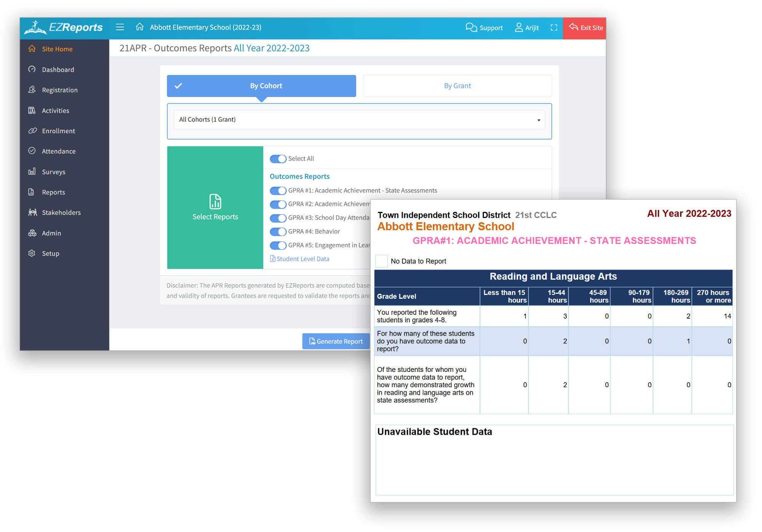Check the No Data to Report box
The height and width of the screenshot is (532, 762).
[x=381, y=261]
